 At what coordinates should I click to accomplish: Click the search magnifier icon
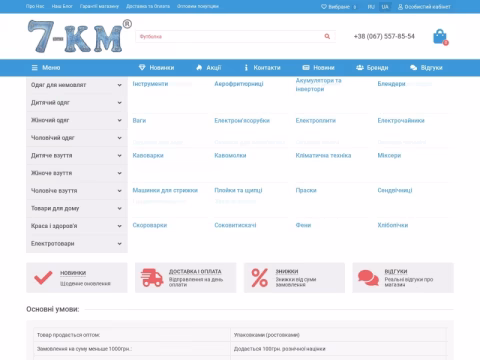(x=327, y=36)
